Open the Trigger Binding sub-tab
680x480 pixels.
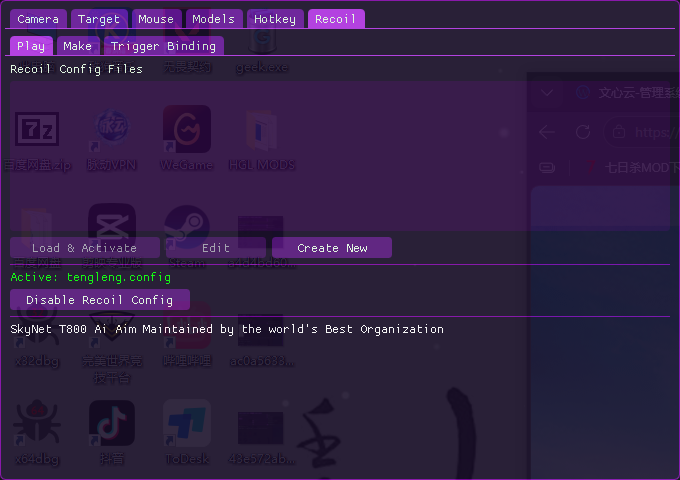(x=163, y=46)
